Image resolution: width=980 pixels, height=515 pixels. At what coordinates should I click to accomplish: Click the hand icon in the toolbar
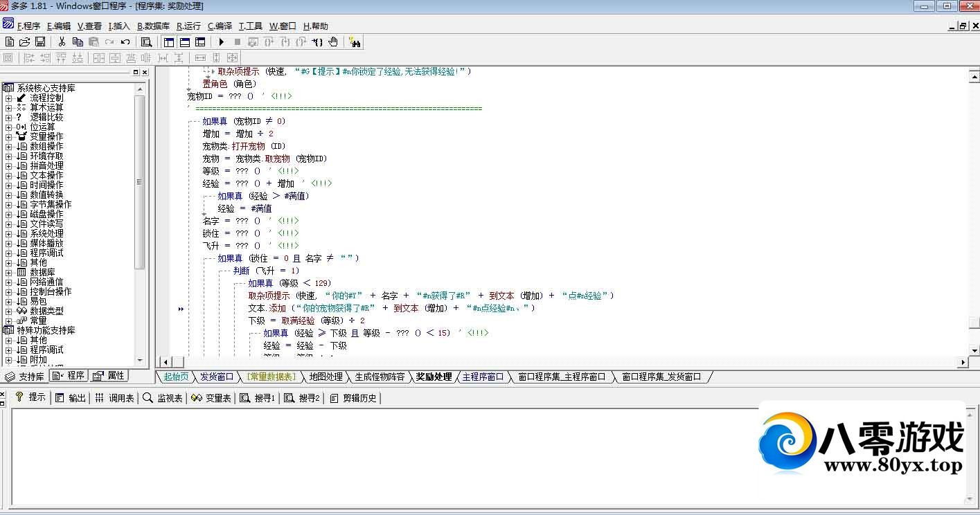pos(333,42)
